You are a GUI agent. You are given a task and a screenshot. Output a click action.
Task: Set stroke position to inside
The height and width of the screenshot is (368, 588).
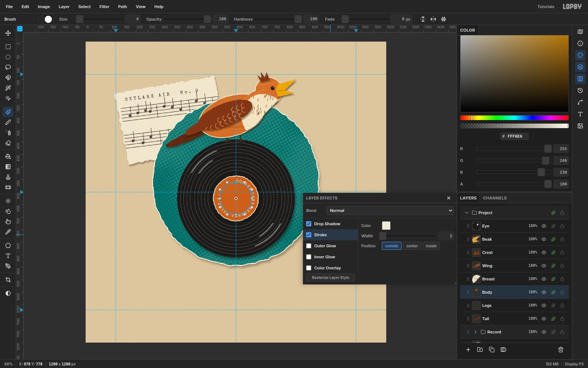(431, 246)
